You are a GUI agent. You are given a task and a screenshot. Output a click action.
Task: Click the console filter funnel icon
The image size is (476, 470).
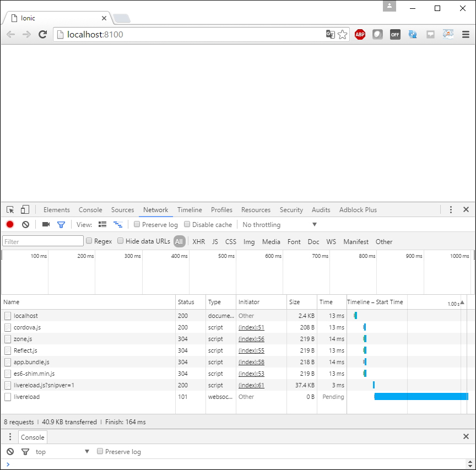pyautogui.click(x=25, y=452)
